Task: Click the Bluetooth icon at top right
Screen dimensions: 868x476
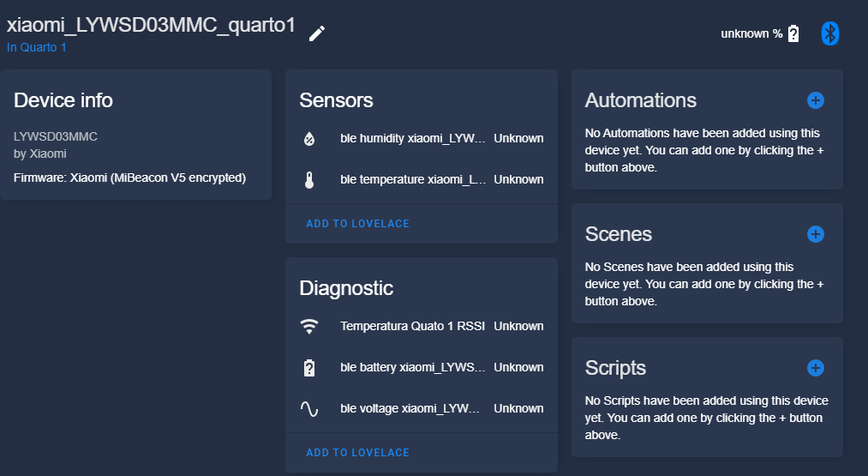Action: (x=829, y=33)
